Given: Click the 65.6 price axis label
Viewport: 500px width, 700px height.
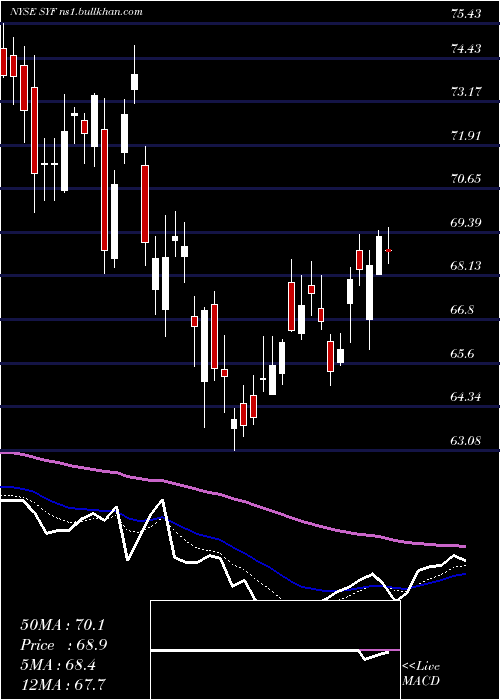Looking at the screenshot, I should point(463,353).
